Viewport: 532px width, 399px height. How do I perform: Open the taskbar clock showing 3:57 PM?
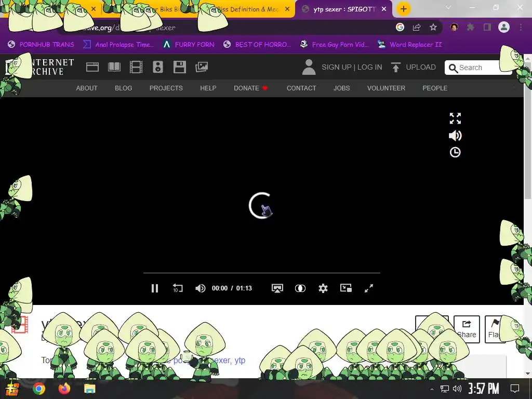(484, 389)
